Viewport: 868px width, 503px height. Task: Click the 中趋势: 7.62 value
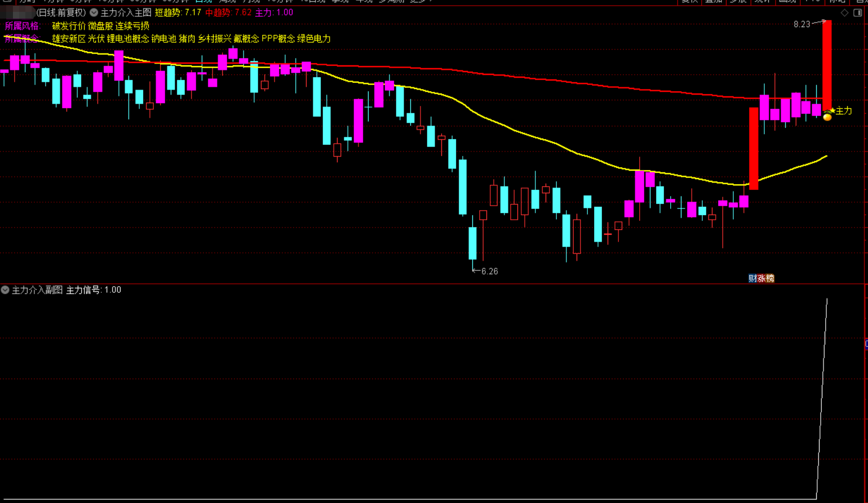point(228,12)
